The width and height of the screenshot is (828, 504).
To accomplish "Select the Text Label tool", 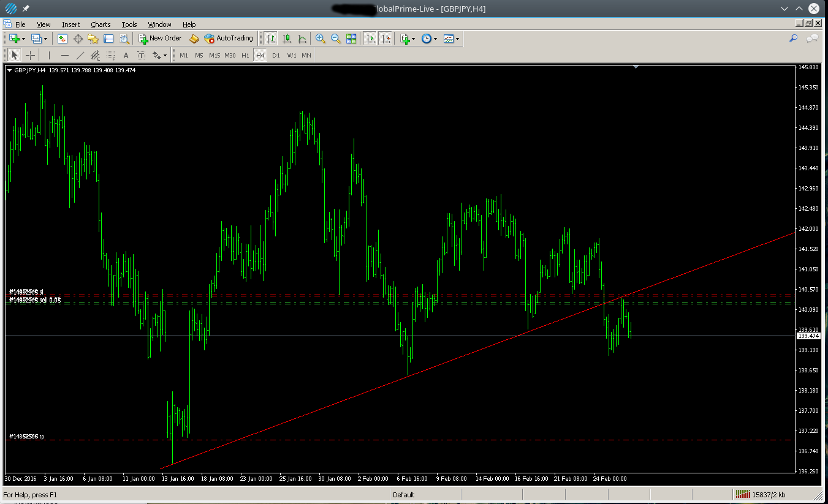I will click(x=141, y=55).
